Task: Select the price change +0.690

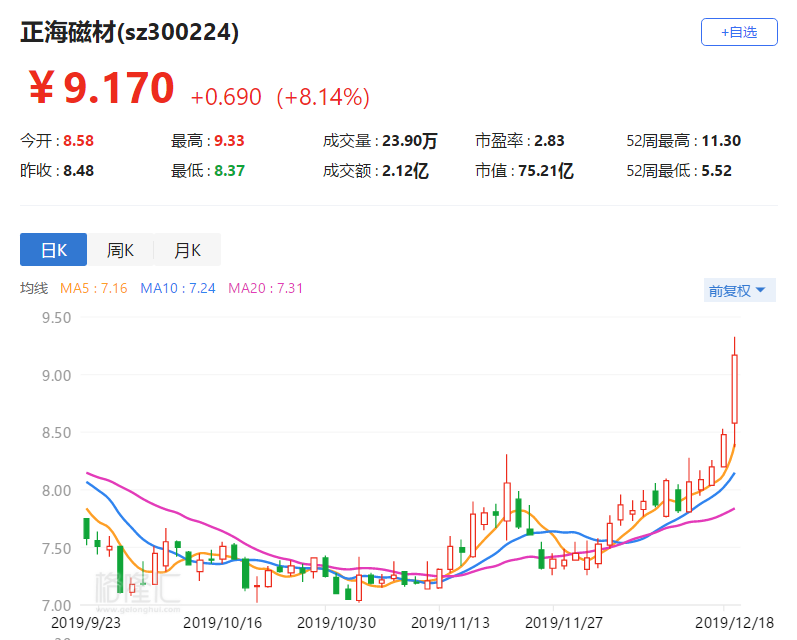Action: tap(226, 97)
